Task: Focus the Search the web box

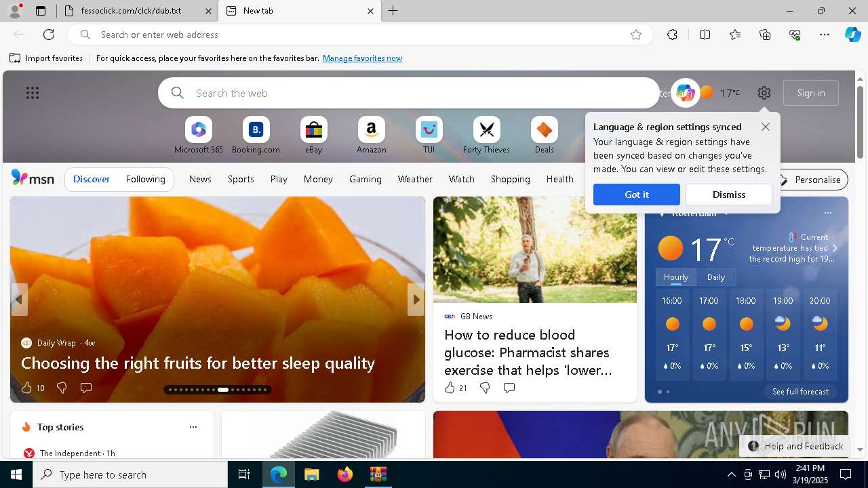Action: [x=409, y=93]
